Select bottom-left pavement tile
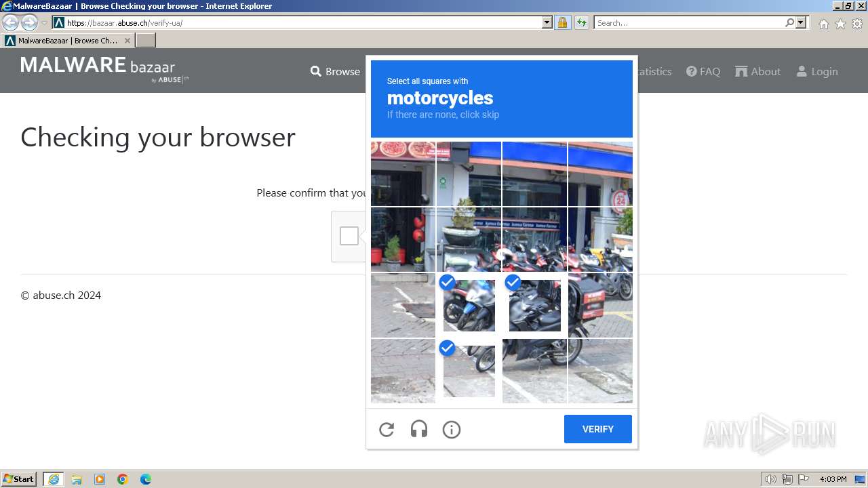Screen dimensions: 868x488 click(x=403, y=371)
